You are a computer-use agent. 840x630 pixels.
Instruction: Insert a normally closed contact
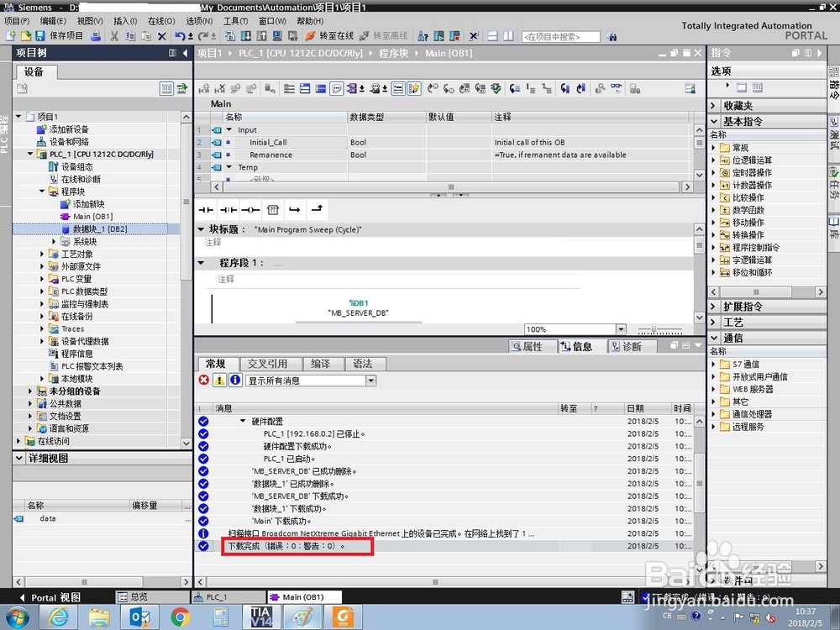pos(228,209)
